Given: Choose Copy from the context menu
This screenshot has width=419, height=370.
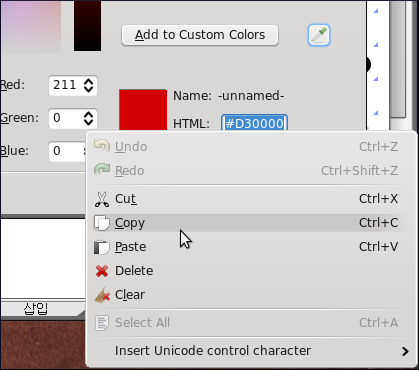Looking at the screenshot, I should click(x=250, y=223).
